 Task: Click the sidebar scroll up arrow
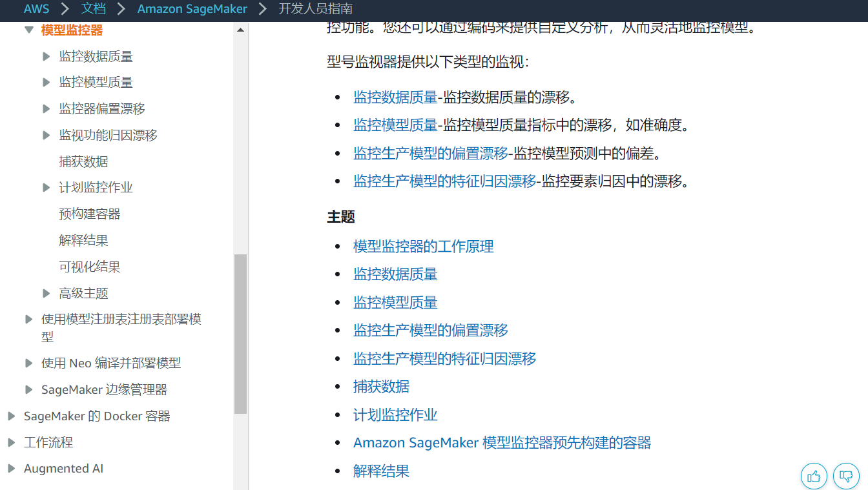pos(240,30)
